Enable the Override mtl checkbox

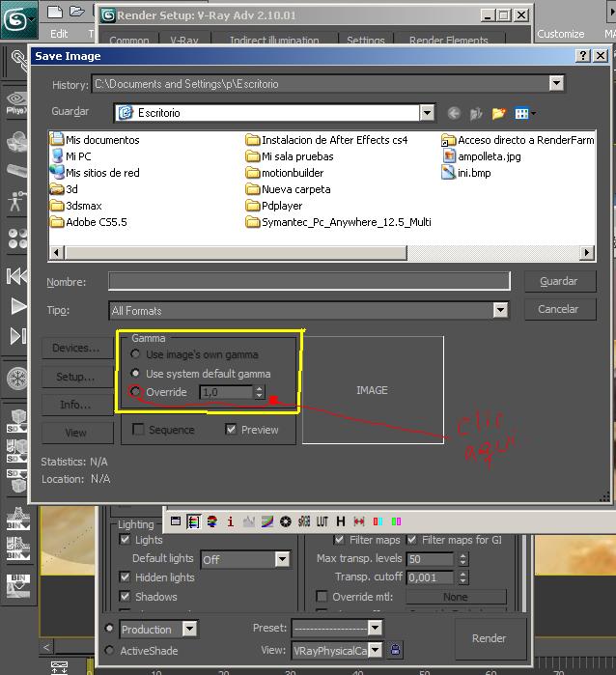[322, 596]
